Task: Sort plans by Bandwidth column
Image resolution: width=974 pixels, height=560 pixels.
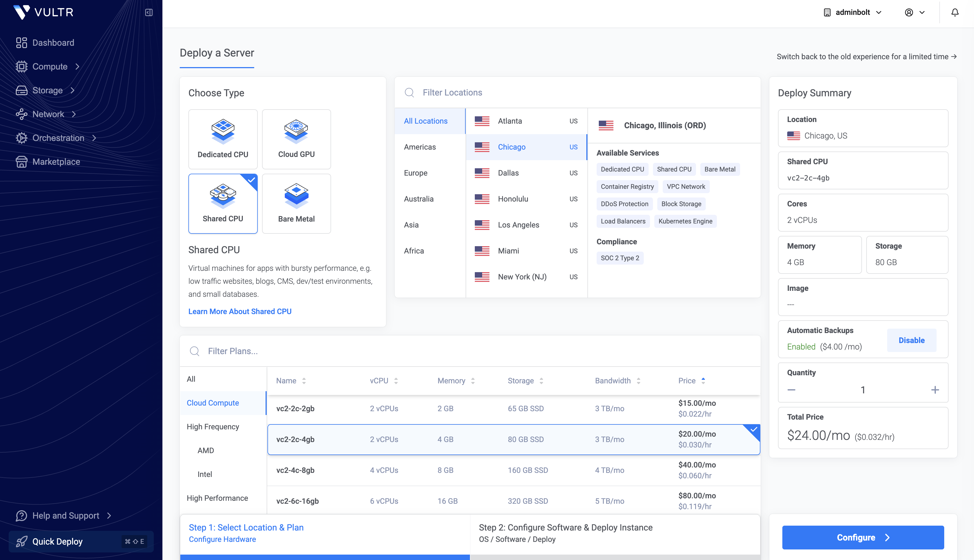Action: coord(618,381)
